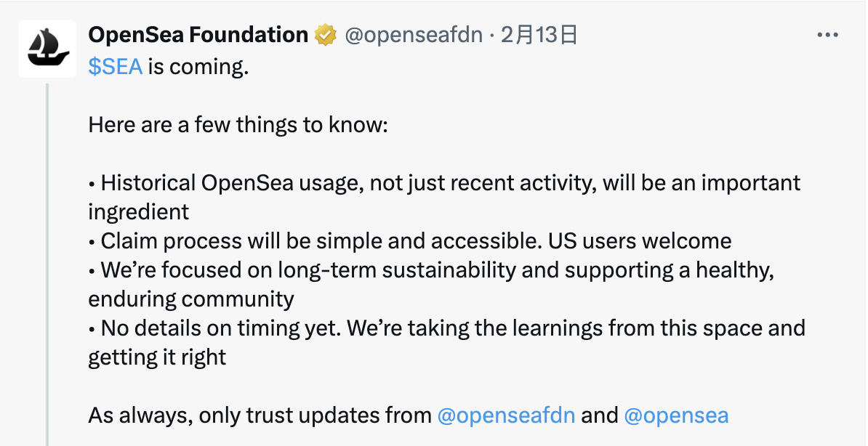Image resolution: width=868 pixels, height=446 pixels.
Task: Click the Claim process bullet point
Action: click(409, 240)
